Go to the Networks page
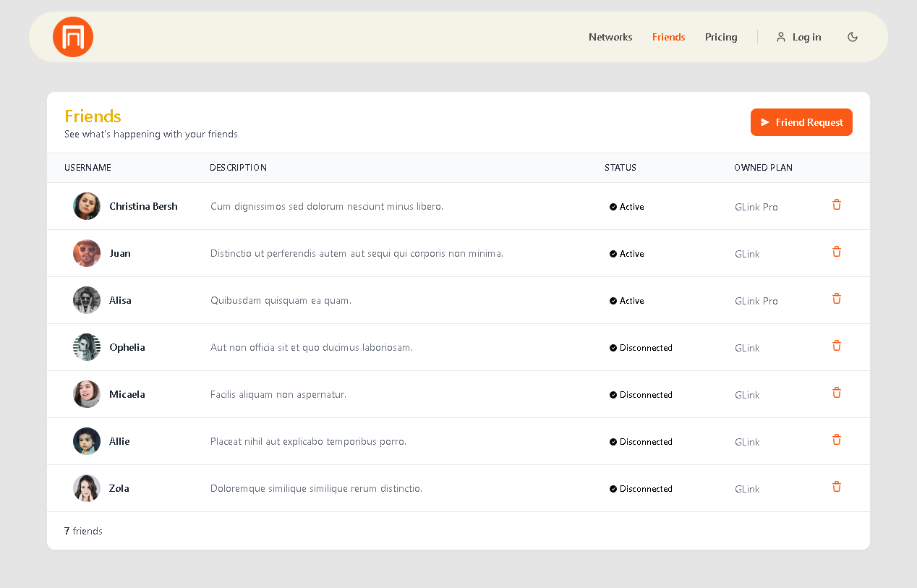This screenshot has width=917, height=588. click(610, 37)
